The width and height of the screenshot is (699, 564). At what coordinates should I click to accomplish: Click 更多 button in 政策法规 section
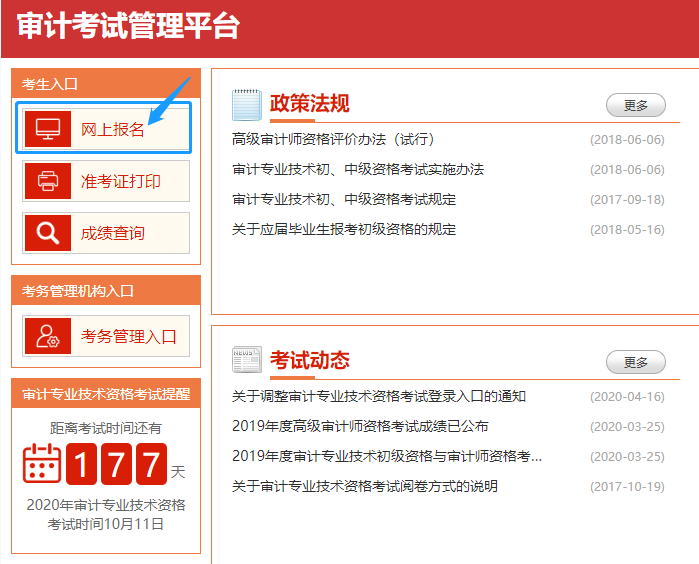click(x=636, y=105)
